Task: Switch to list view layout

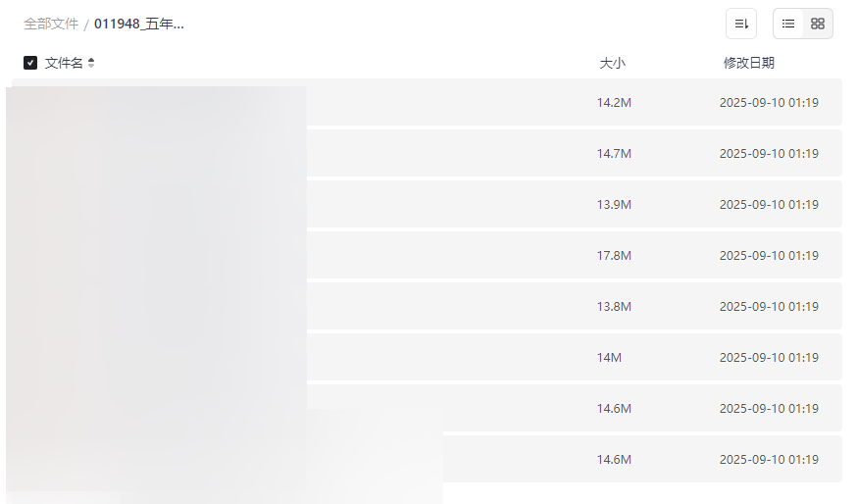Action: pos(788,24)
